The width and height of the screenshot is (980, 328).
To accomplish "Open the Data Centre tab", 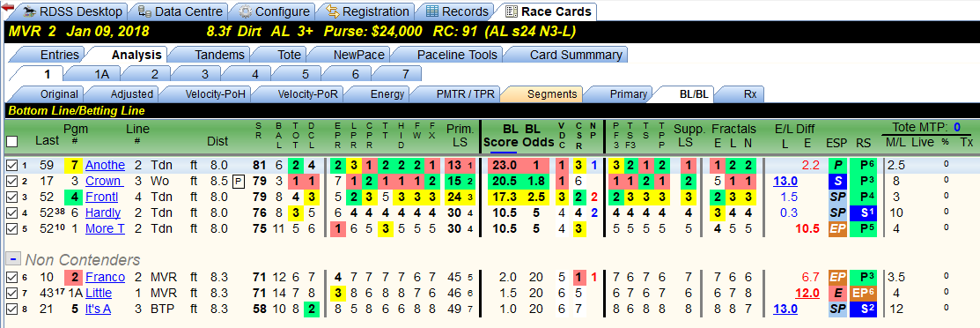I will pyautogui.click(x=180, y=11).
